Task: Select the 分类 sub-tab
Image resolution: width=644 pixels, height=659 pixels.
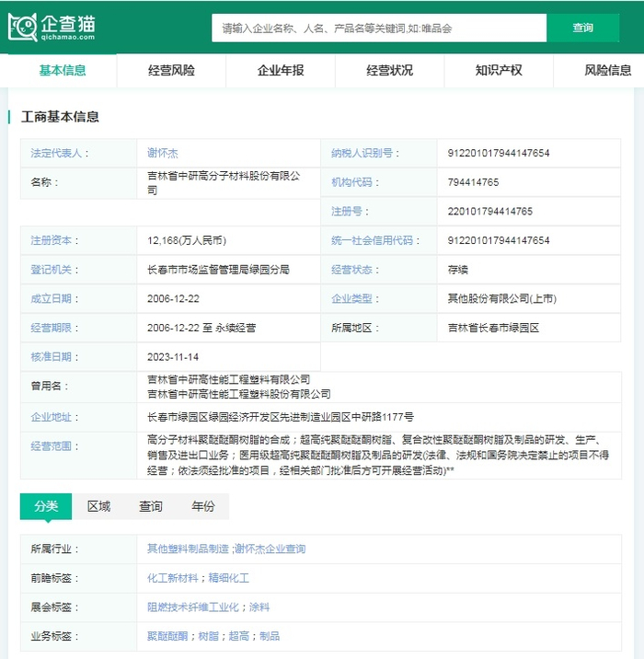Action: click(46, 507)
